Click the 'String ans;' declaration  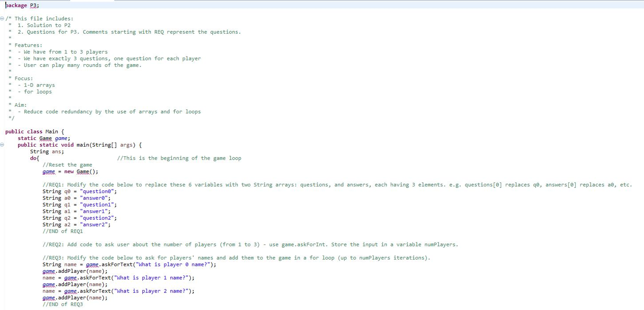[x=47, y=152]
